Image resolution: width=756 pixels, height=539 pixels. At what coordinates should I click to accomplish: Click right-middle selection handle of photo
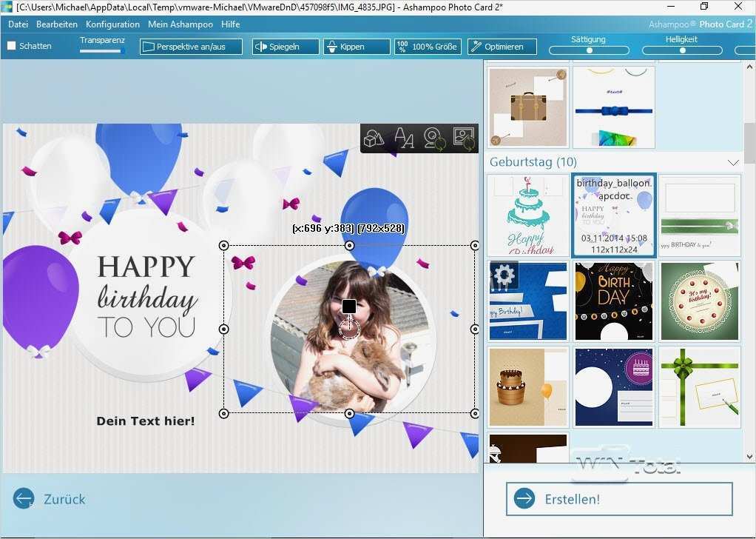tap(475, 329)
